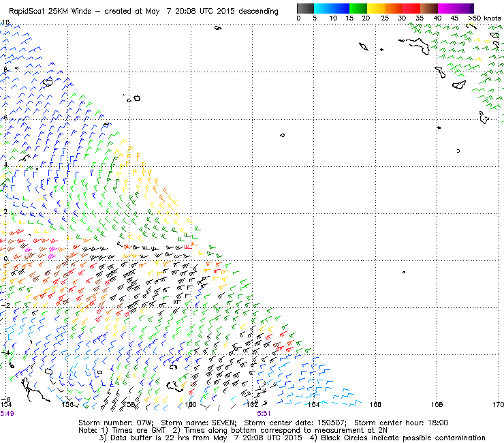Click the '6' latitude axis label

[x=5, y=117]
